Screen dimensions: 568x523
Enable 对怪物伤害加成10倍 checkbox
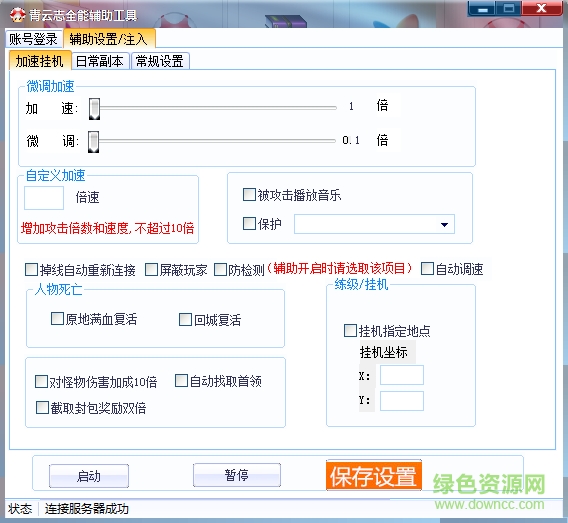tap(41, 381)
